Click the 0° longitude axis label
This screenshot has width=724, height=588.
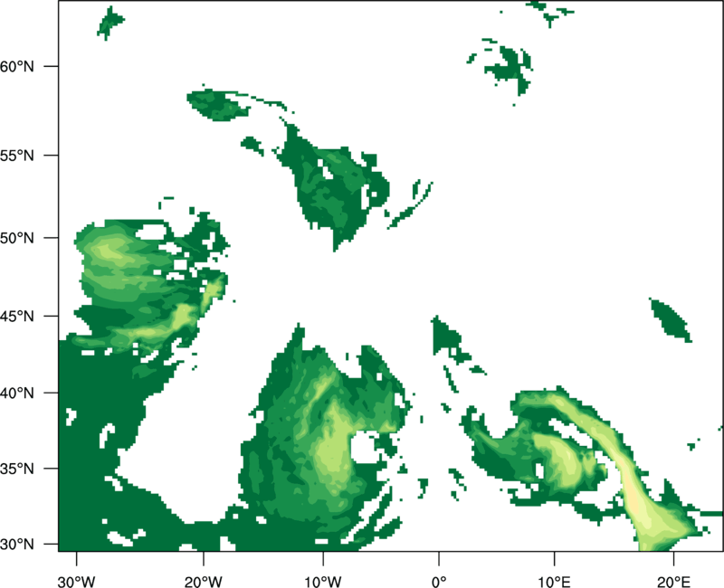tap(439, 582)
